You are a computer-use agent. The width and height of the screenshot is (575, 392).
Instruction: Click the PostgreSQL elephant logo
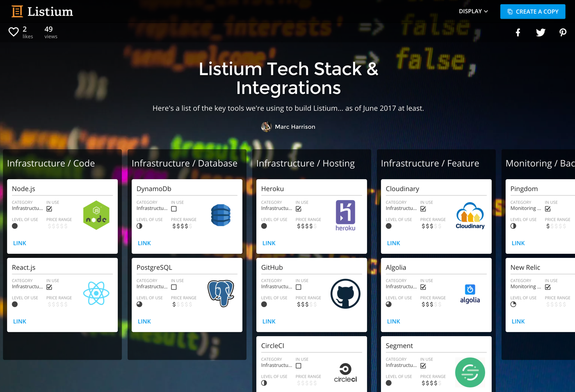coord(221,293)
